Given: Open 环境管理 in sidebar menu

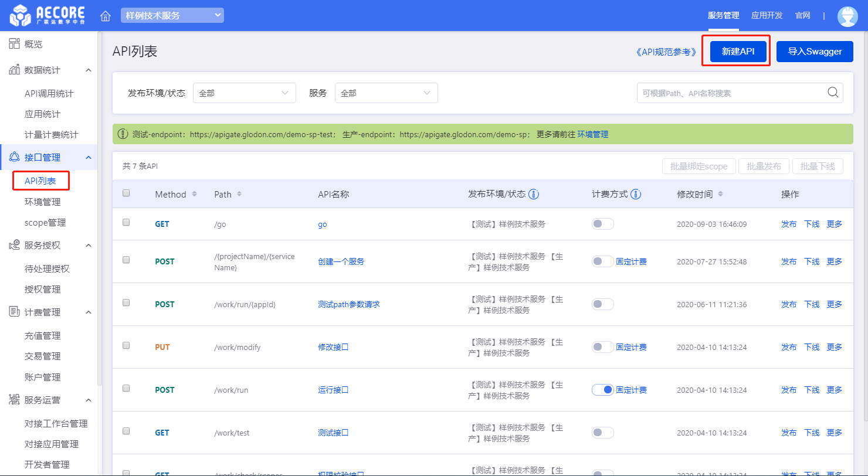Looking at the screenshot, I should pos(42,202).
